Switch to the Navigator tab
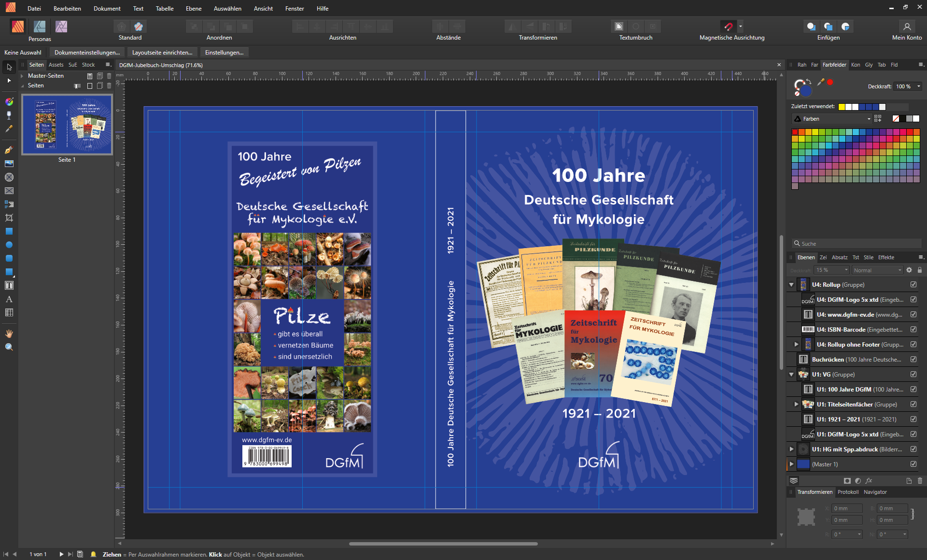Image resolution: width=927 pixels, height=560 pixels. click(875, 492)
